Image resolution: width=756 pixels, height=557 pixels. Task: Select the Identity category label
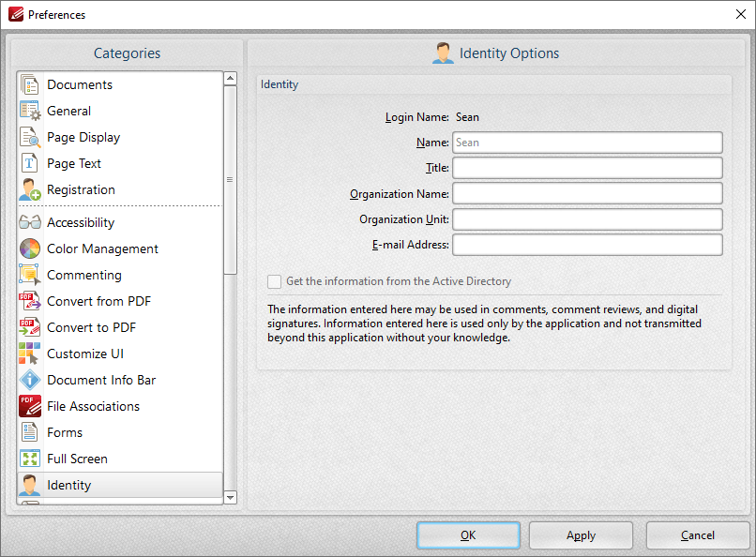[x=69, y=485]
